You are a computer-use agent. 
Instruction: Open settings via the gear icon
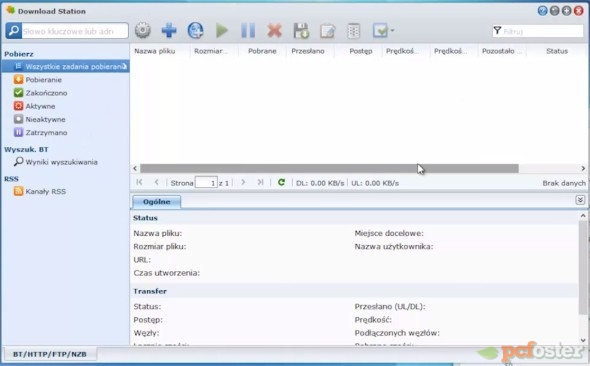(x=143, y=30)
